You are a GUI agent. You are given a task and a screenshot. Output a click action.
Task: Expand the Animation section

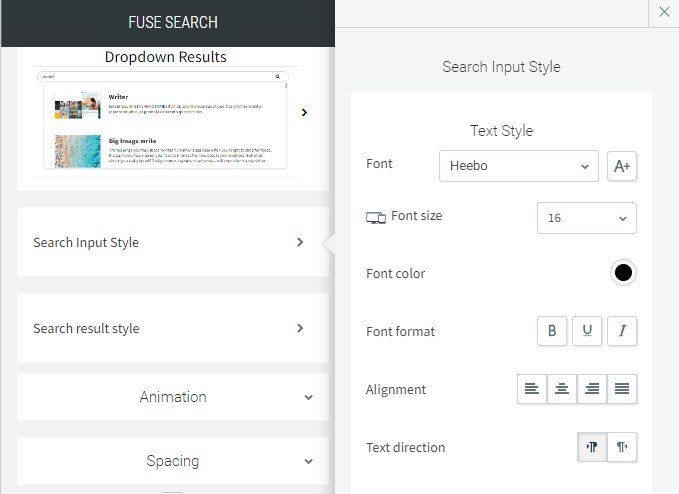tap(173, 397)
